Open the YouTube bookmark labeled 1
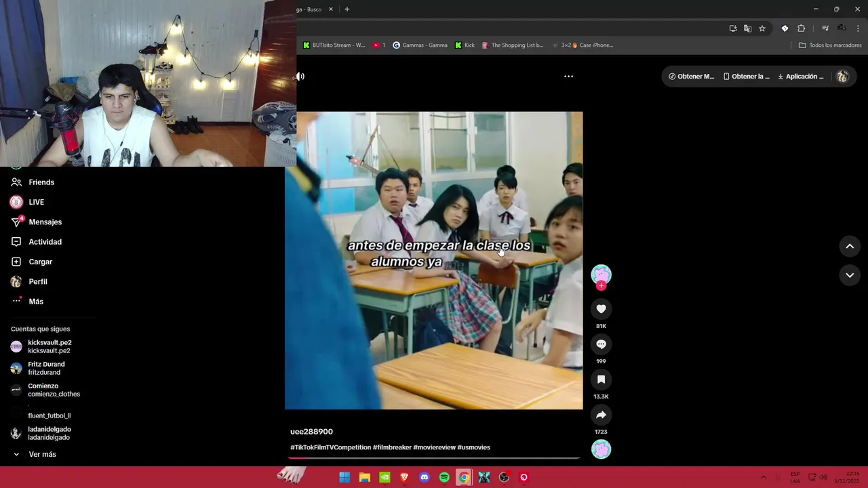Viewport: 868px width, 488px height. point(379,45)
